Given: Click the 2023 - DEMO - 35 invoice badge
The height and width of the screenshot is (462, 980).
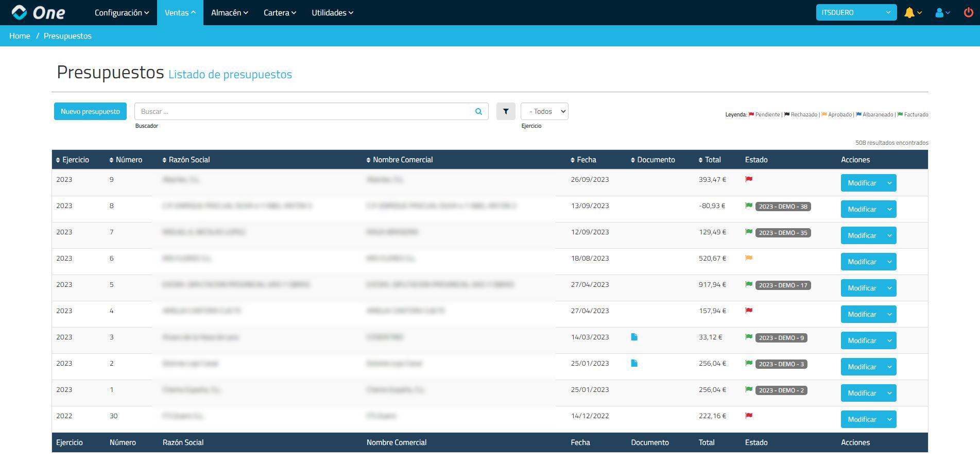Looking at the screenshot, I should tap(783, 233).
